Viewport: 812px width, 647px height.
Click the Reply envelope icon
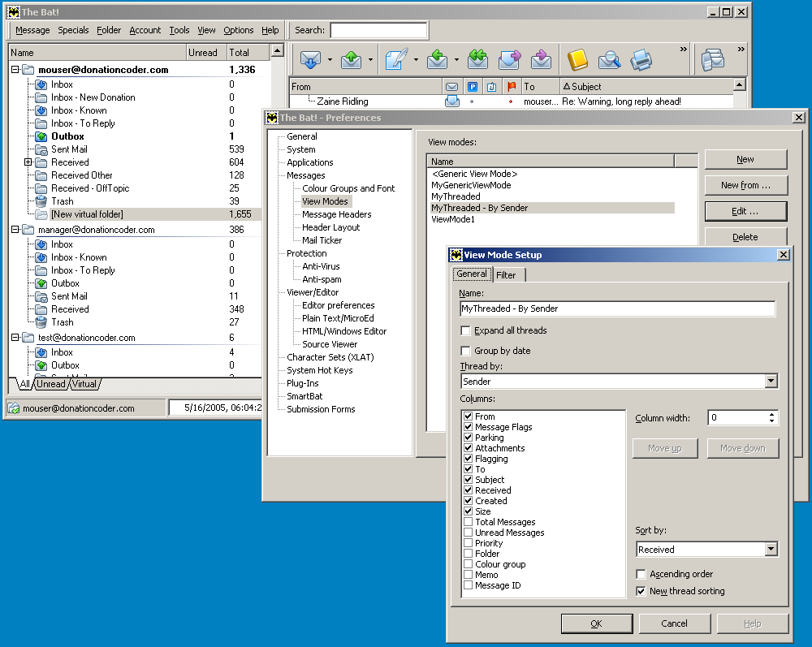click(x=437, y=60)
